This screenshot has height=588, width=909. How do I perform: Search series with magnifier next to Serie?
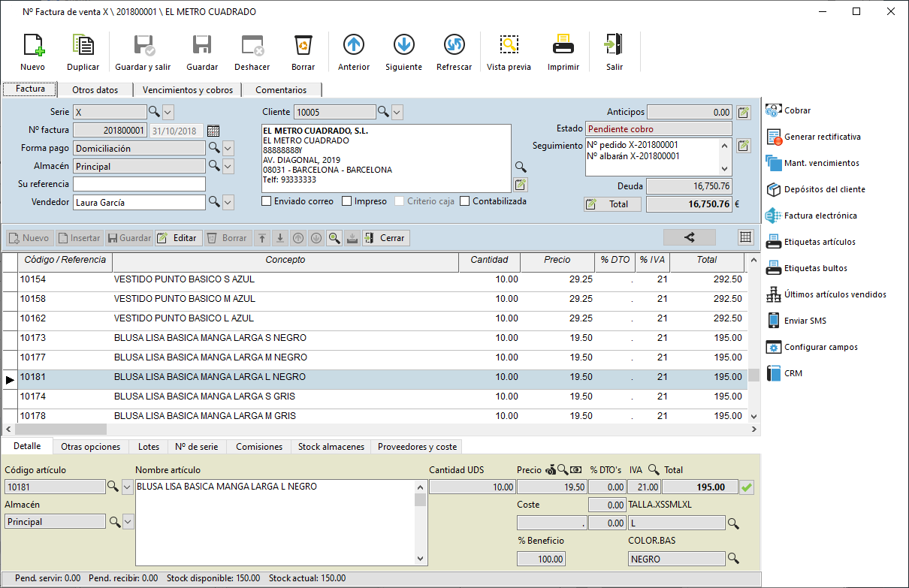(154, 112)
